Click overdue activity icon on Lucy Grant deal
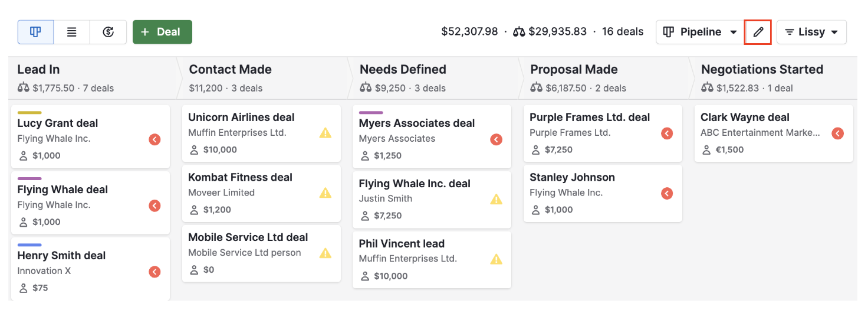The height and width of the screenshot is (326, 868). click(x=154, y=139)
